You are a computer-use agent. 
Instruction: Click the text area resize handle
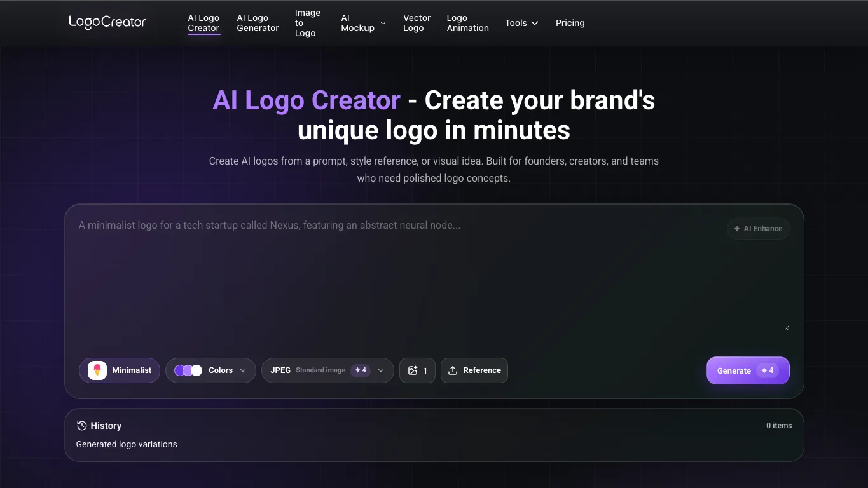787,328
